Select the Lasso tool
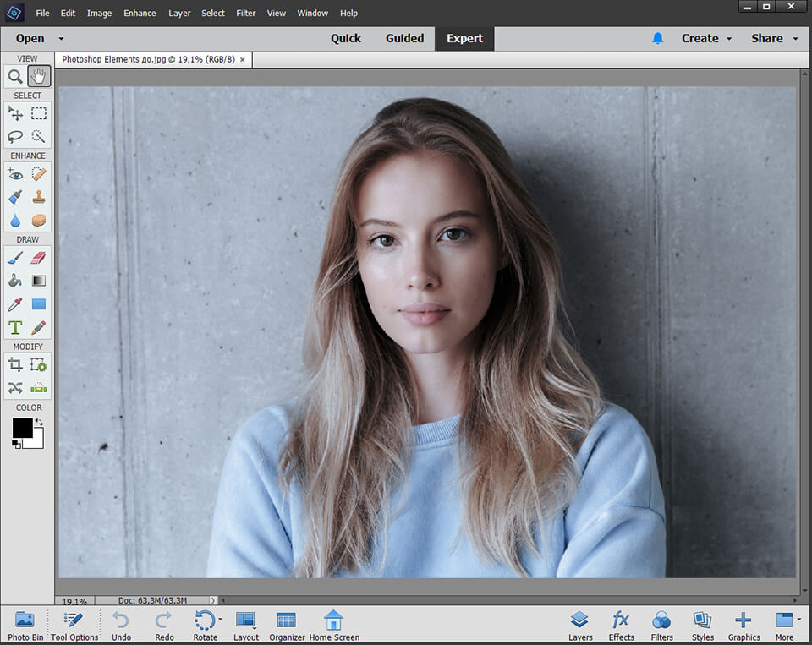Screen dimensions: 812x645 coord(15,136)
